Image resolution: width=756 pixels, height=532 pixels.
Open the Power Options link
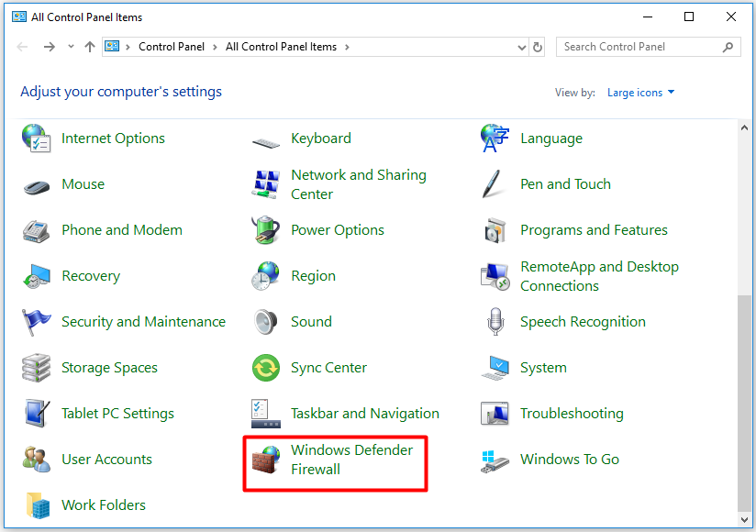tap(338, 230)
